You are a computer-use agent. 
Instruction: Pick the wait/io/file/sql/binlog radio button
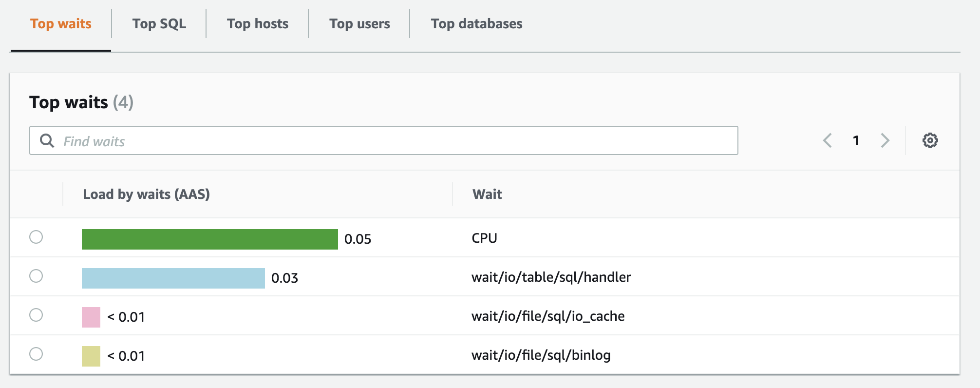point(36,354)
